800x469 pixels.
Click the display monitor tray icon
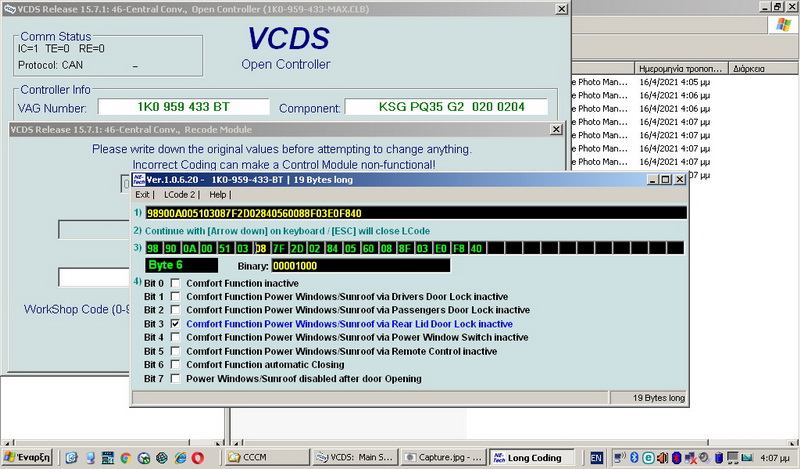(x=733, y=457)
